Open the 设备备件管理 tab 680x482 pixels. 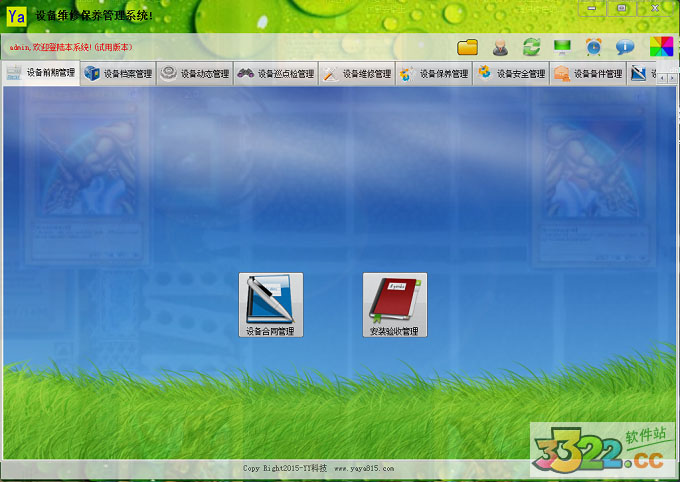point(588,74)
